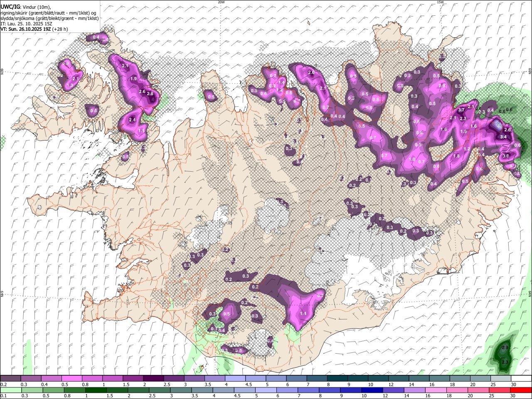Select the upper legend grey-green swatch 20–25
Screen dimensions: 532x399
480,379
